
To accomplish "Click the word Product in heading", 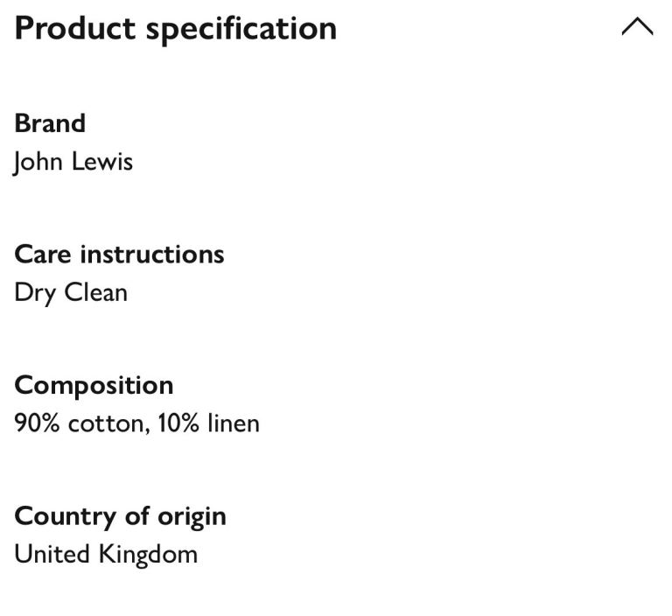I will coord(75,28).
